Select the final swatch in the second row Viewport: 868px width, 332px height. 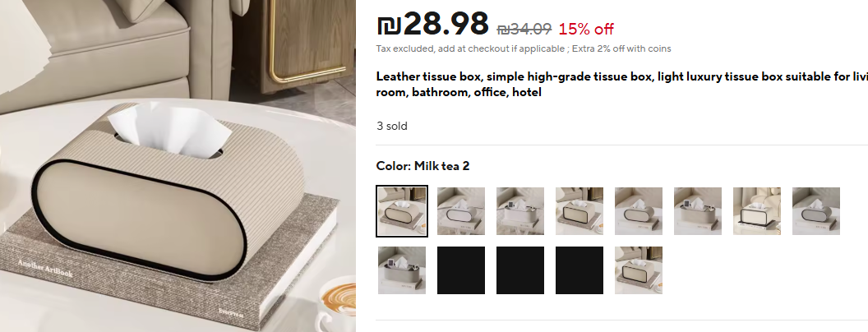tap(639, 270)
